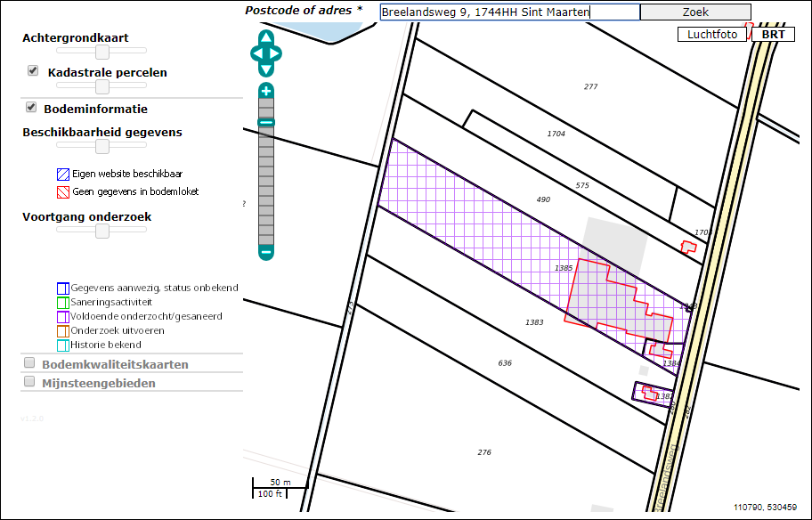Click the Zoek search button
812x520 pixels.
(x=695, y=12)
